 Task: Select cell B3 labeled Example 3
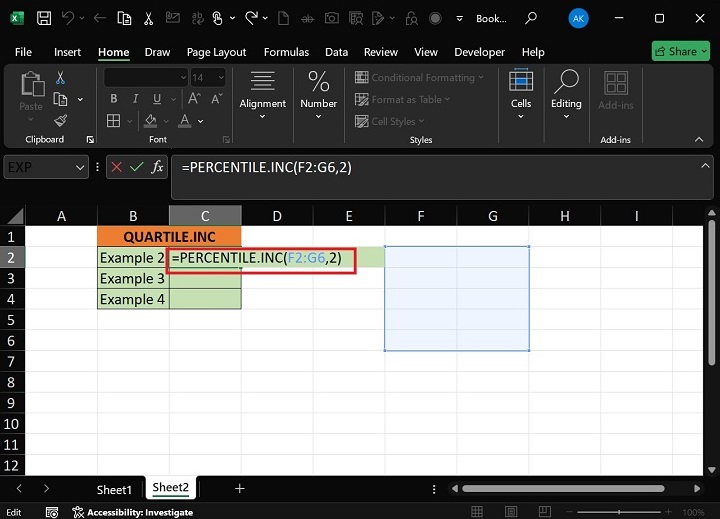133,278
